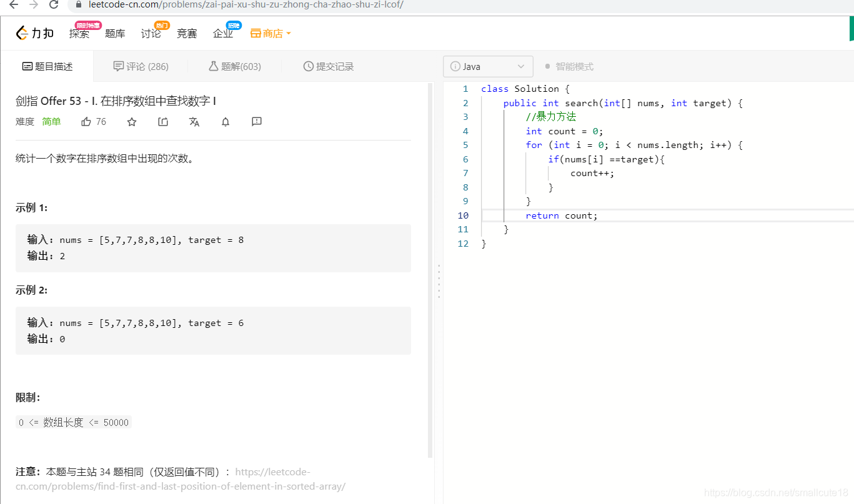Click the problem title 剑指 Offer 53
The image size is (854, 504).
116,101
